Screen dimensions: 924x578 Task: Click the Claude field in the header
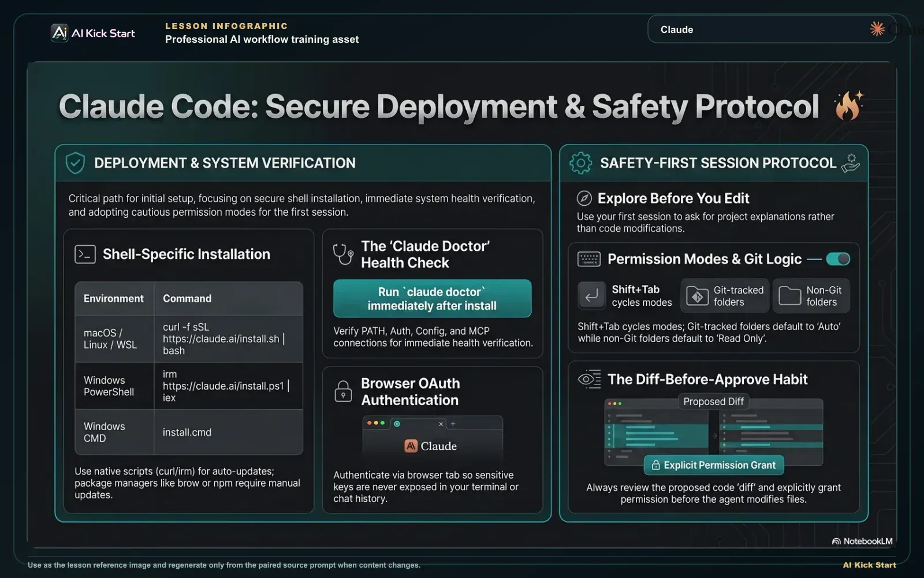click(772, 29)
